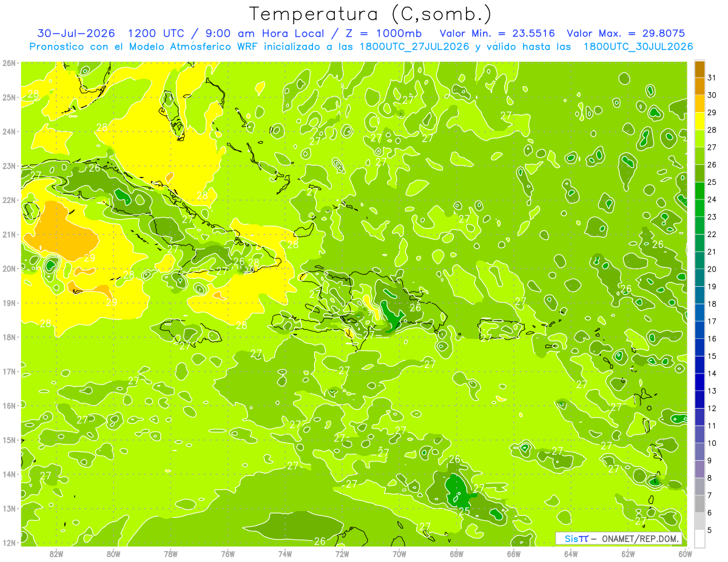Screen dimensions: 728x562
Task: Select the "Z = 1000mb" level text
Action: coord(383,33)
